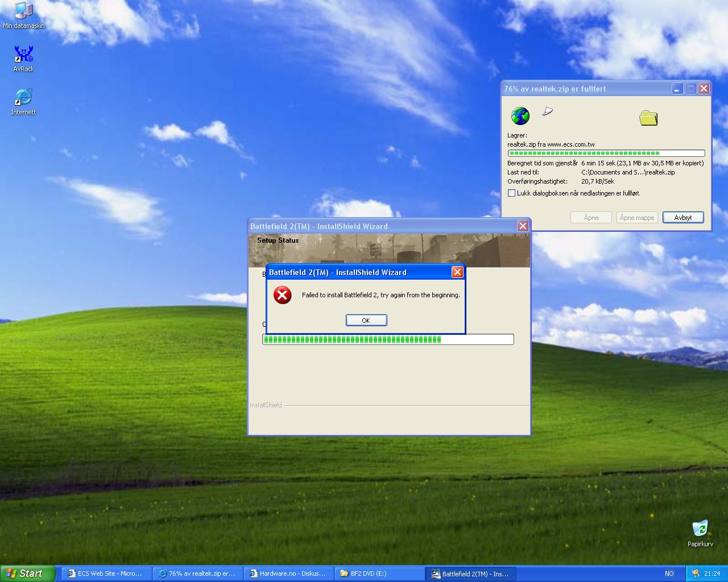Switch to BF2 DVD (E:) taskbar window
Image resolution: width=728 pixels, height=582 pixels.
point(380,573)
